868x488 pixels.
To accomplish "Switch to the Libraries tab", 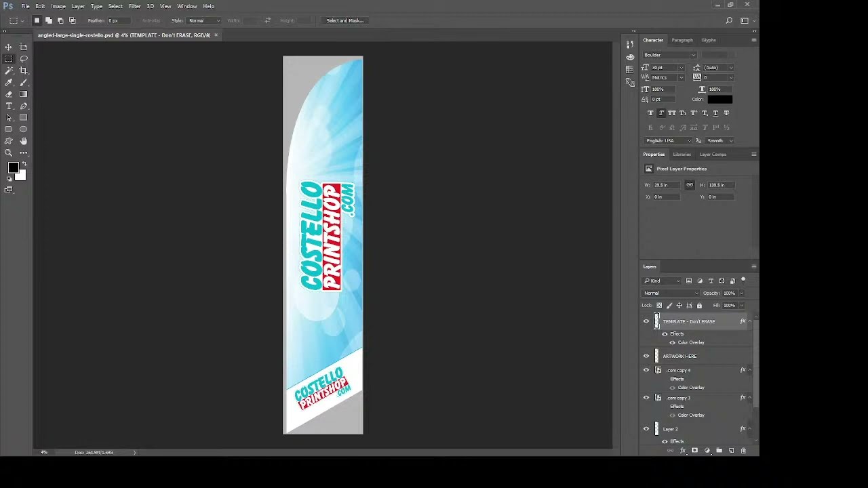I will coord(682,155).
